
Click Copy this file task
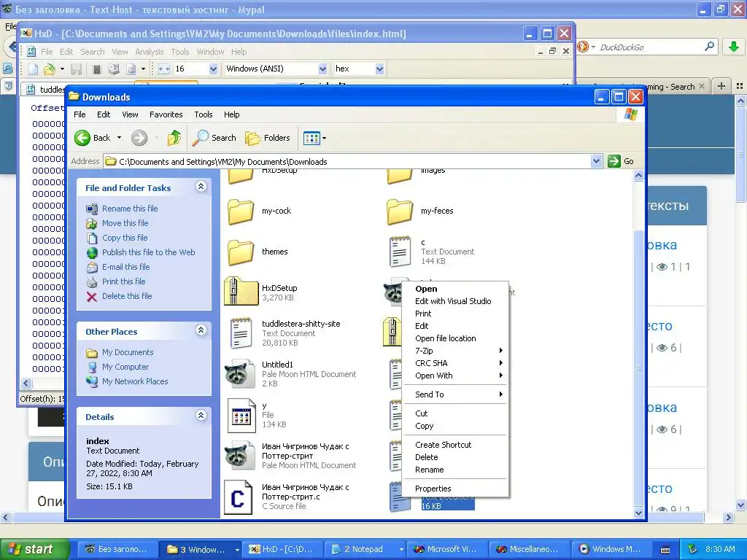[x=125, y=238]
